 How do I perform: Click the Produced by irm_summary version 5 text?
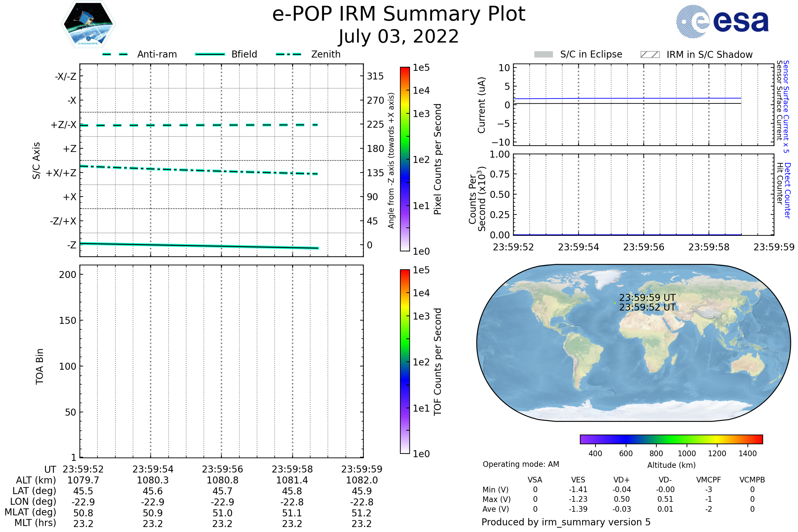566,522
